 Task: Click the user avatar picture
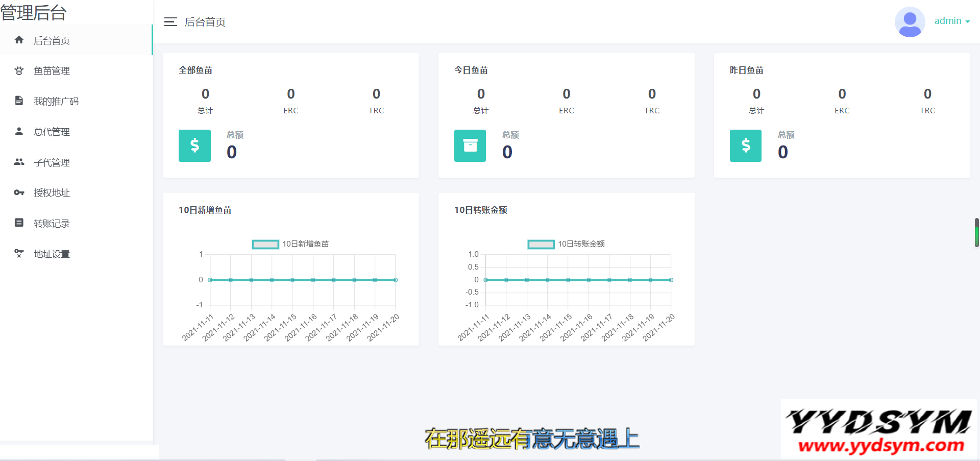[x=910, y=22]
